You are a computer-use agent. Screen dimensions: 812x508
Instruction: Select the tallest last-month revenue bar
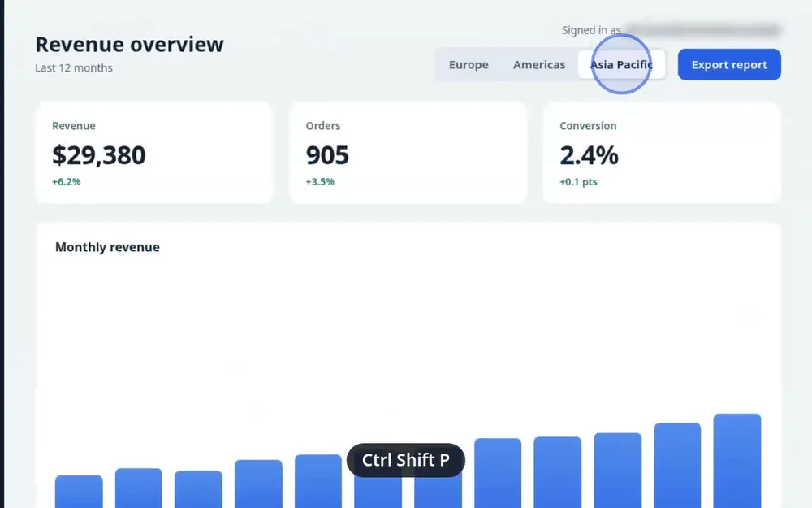click(x=737, y=461)
